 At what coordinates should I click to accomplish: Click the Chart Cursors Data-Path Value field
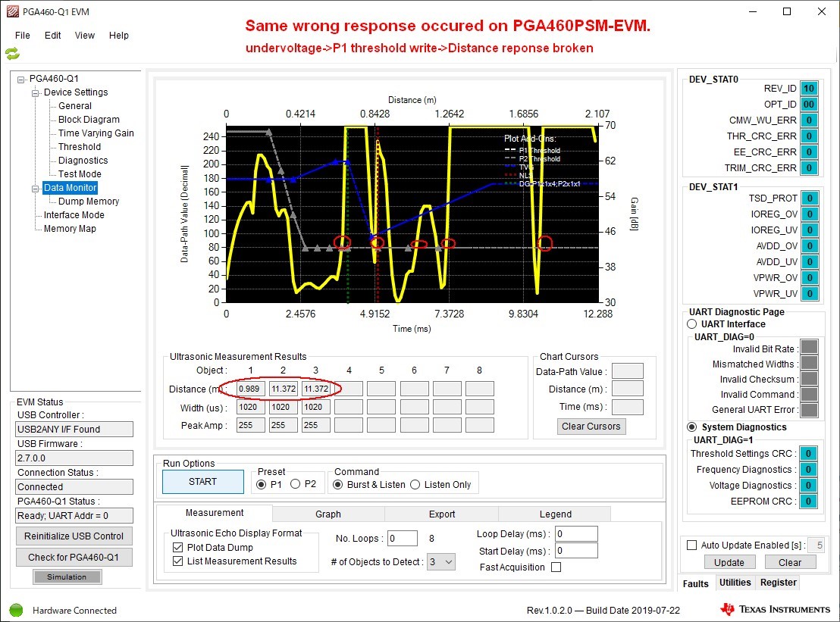tap(627, 371)
